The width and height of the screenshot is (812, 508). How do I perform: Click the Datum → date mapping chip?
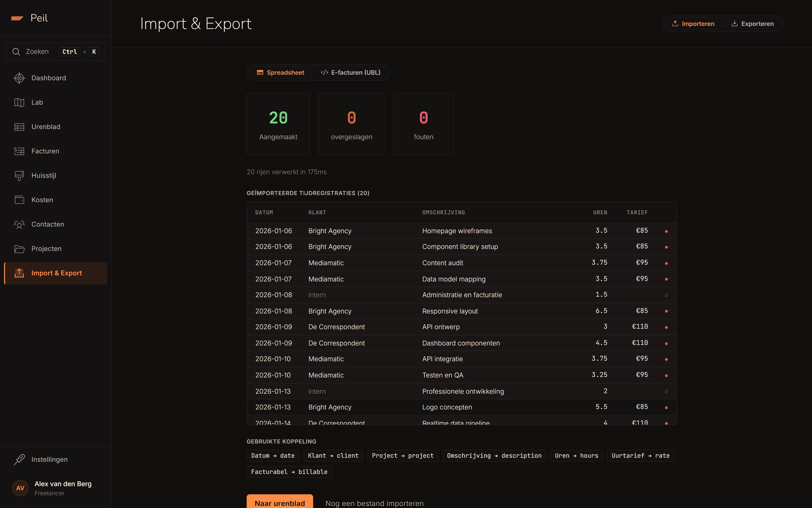[273, 456]
